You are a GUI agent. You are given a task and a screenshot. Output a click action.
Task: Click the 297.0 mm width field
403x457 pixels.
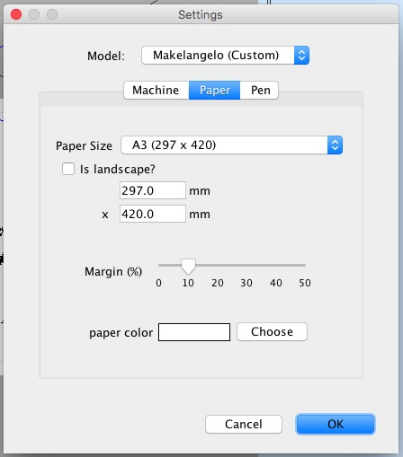(153, 190)
